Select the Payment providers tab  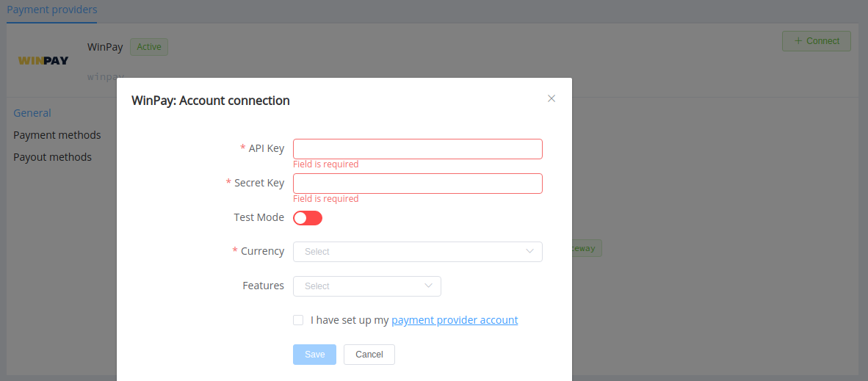52,10
